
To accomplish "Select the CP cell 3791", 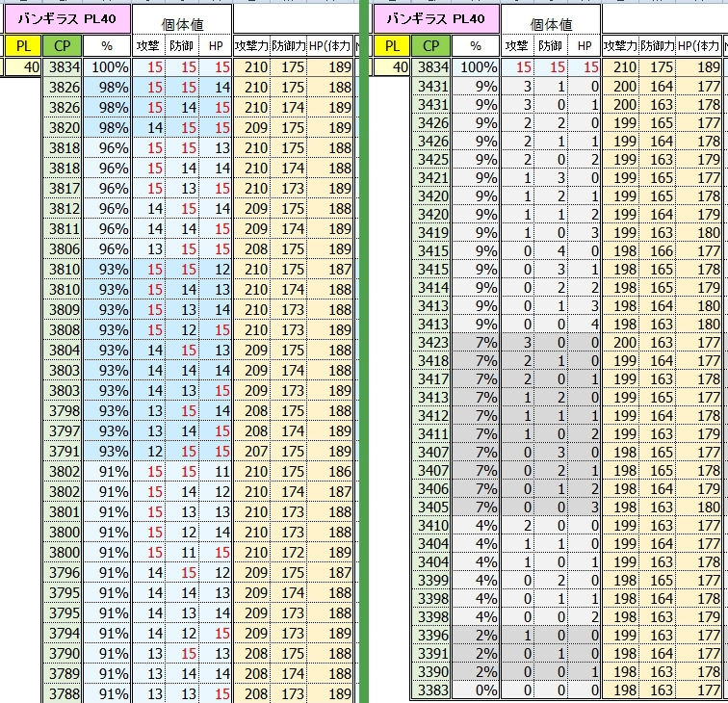I will coord(63,452).
